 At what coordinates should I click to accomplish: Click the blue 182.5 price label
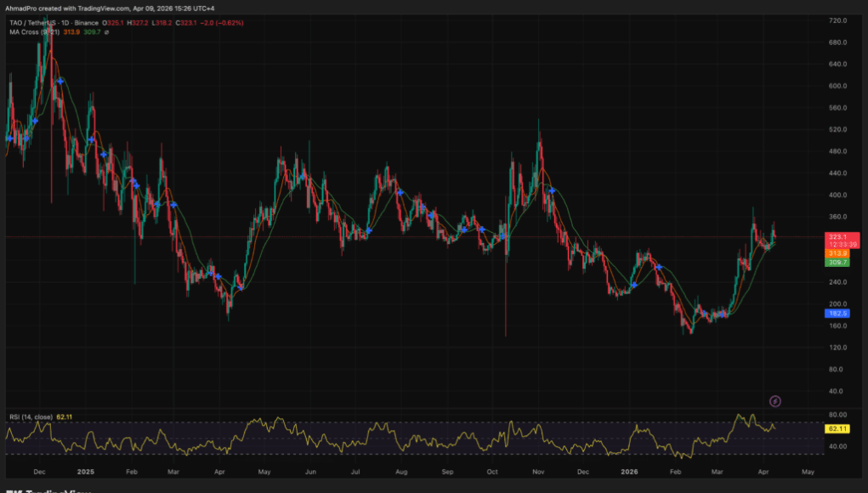click(x=837, y=314)
